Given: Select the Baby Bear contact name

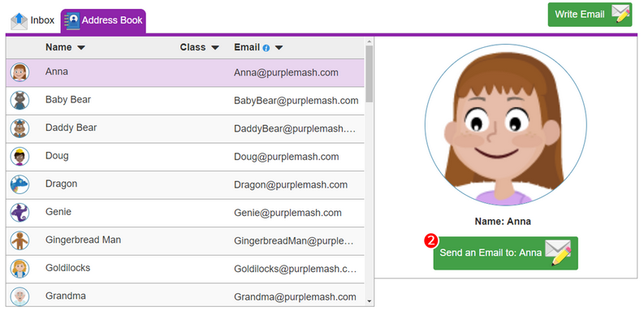Looking at the screenshot, I should coord(68,99).
